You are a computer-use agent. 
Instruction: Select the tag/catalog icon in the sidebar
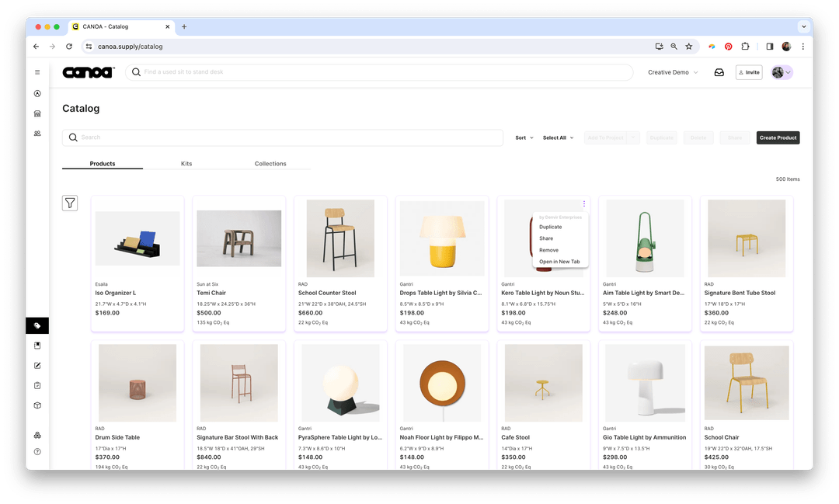[x=37, y=325]
